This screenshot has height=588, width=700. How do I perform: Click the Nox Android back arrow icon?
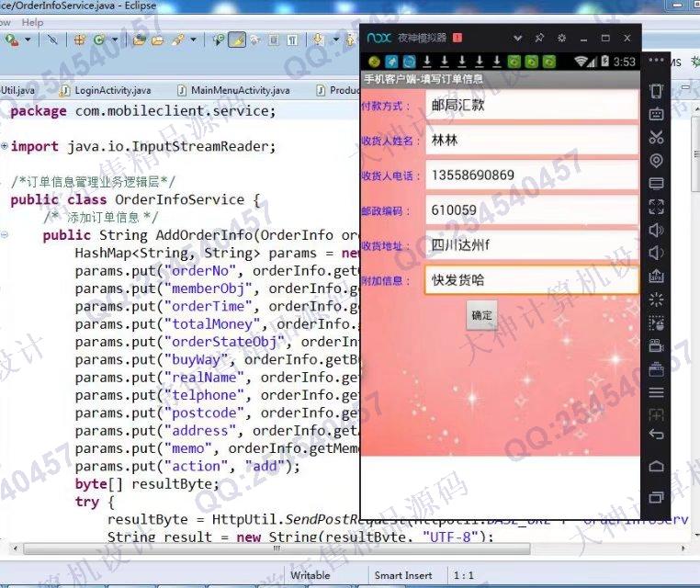656,434
